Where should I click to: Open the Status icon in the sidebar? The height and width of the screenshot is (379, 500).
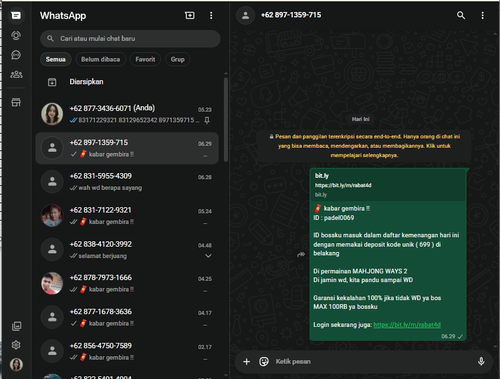pyautogui.click(x=16, y=35)
